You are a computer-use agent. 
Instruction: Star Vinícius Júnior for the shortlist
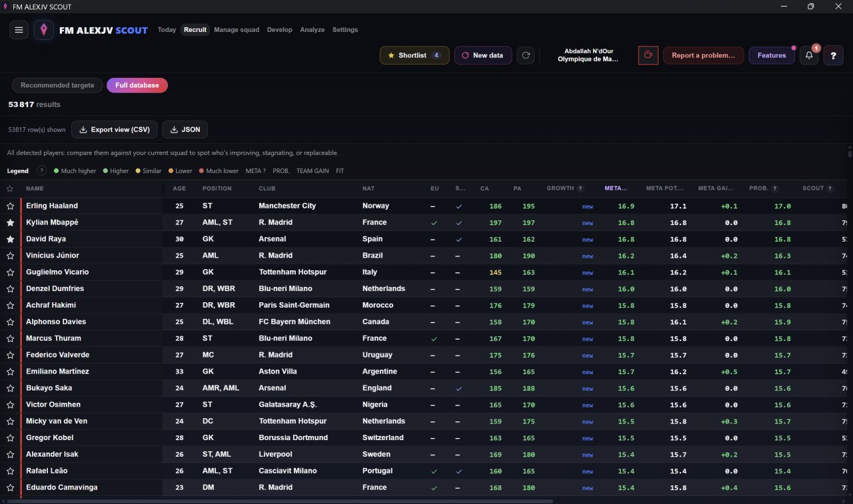click(10, 256)
